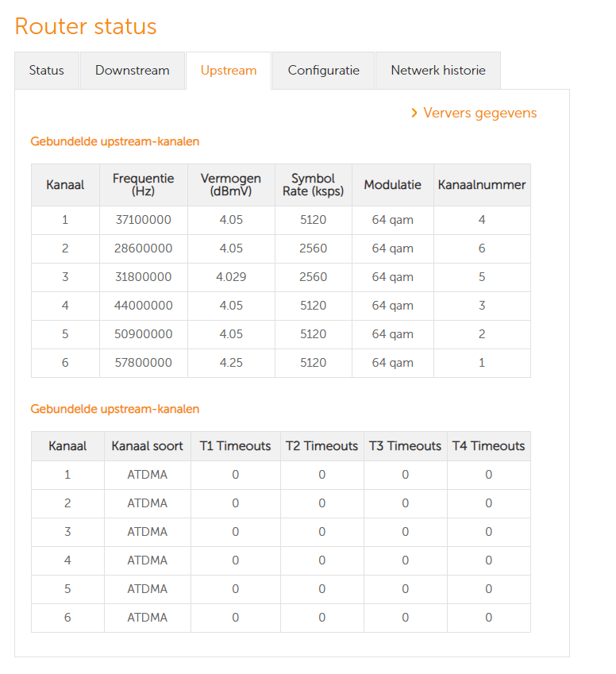Image resolution: width=616 pixels, height=674 pixels.
Task: Click the Kanaalnummer column header
Action: tap(482, 185)
